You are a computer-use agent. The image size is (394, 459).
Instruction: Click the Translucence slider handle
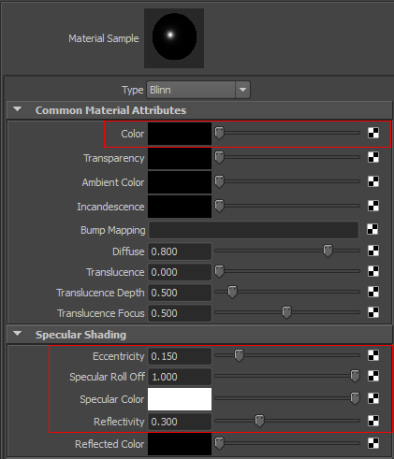(219, 271)
